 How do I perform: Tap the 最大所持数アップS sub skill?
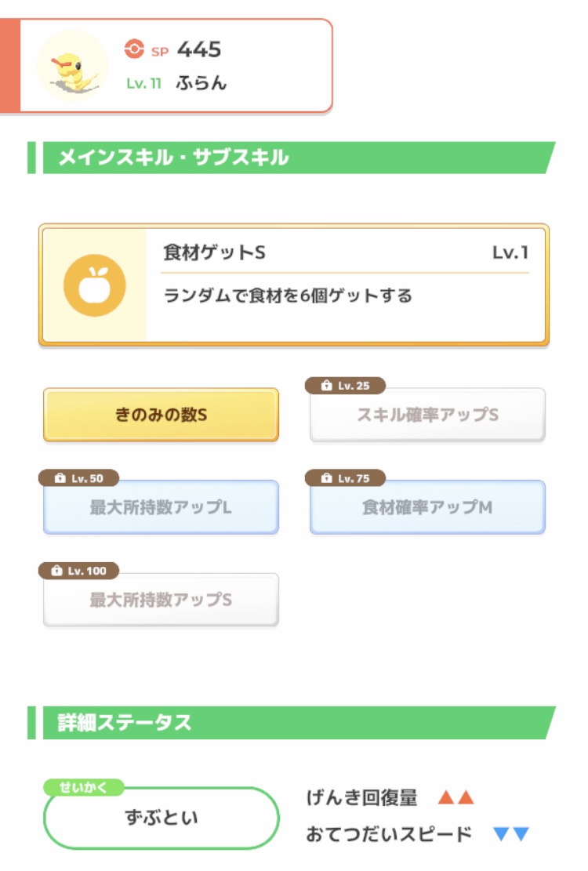161,601
